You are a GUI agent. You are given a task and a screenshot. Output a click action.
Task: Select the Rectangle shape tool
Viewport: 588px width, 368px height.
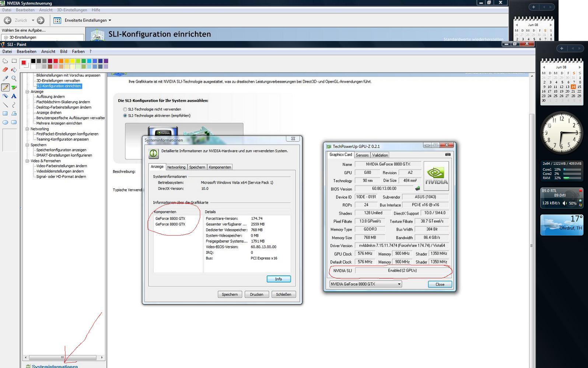tap(5, 114)
